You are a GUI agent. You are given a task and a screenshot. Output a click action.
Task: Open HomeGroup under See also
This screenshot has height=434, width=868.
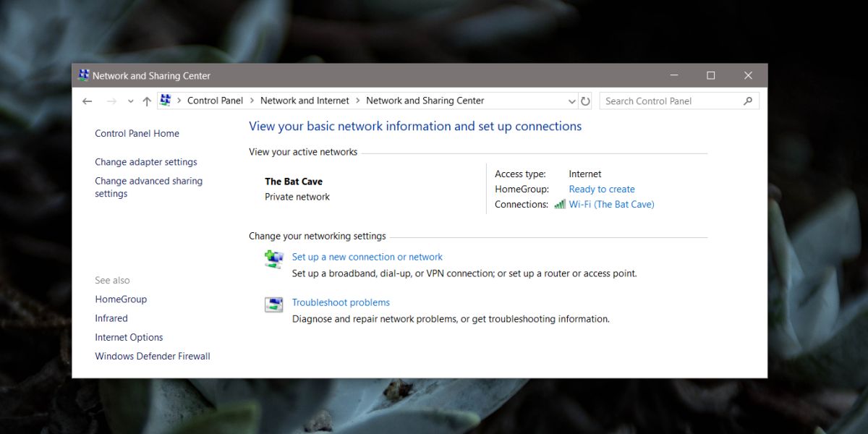pyautogui.click(x=121, y=299)
